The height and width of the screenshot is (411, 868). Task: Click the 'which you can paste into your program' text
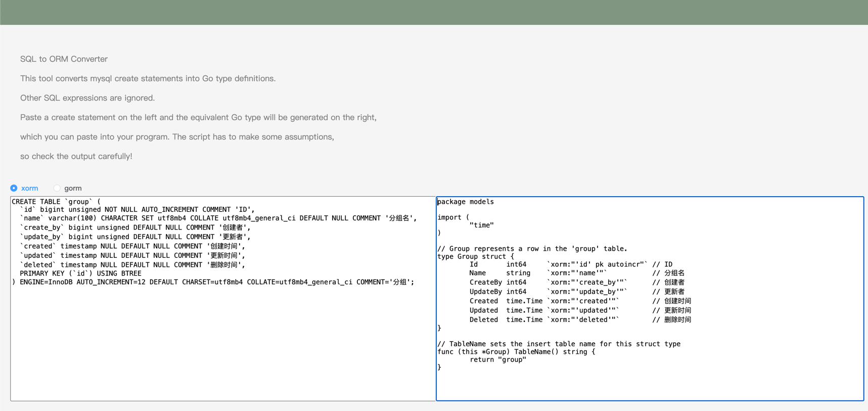coord(177,137)
